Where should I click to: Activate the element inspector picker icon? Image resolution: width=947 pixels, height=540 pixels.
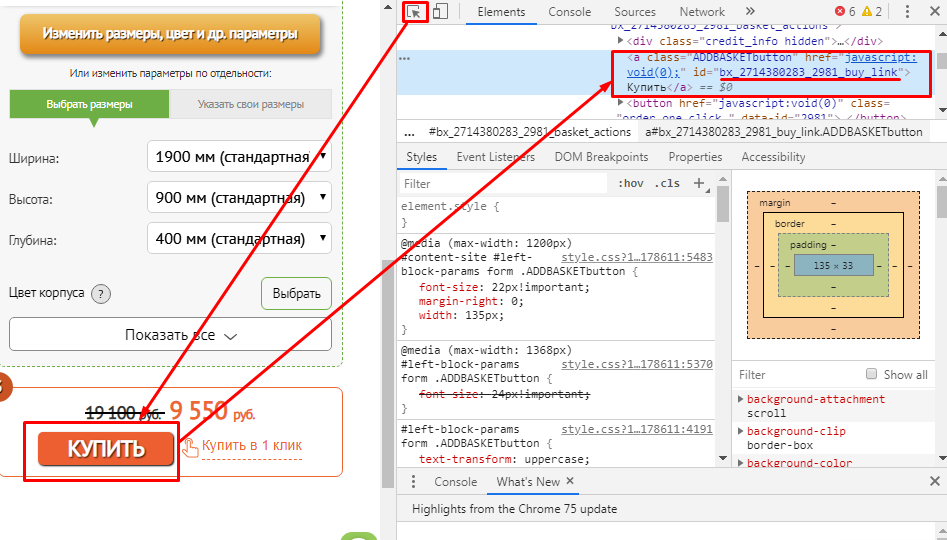coord(414,11)
